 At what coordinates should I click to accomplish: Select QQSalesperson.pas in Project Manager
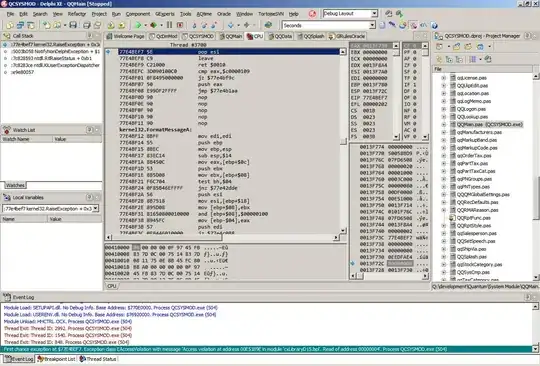click(x=477, y=233)
